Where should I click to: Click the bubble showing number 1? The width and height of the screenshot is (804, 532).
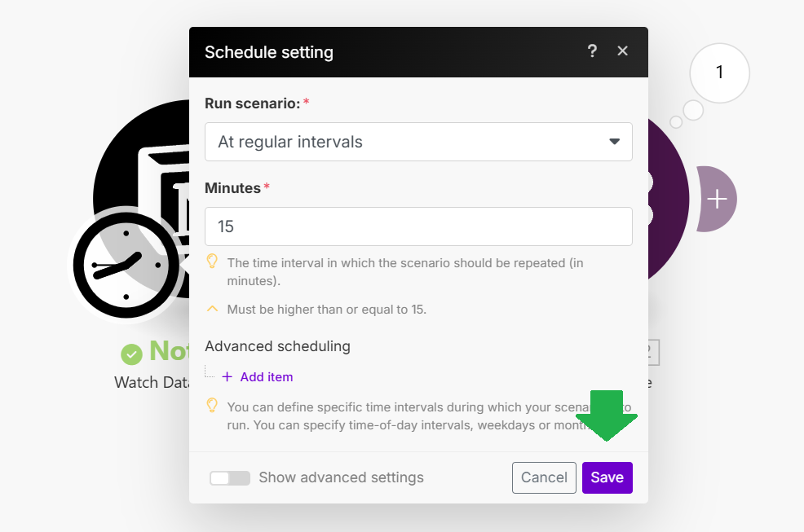(720, 73)
